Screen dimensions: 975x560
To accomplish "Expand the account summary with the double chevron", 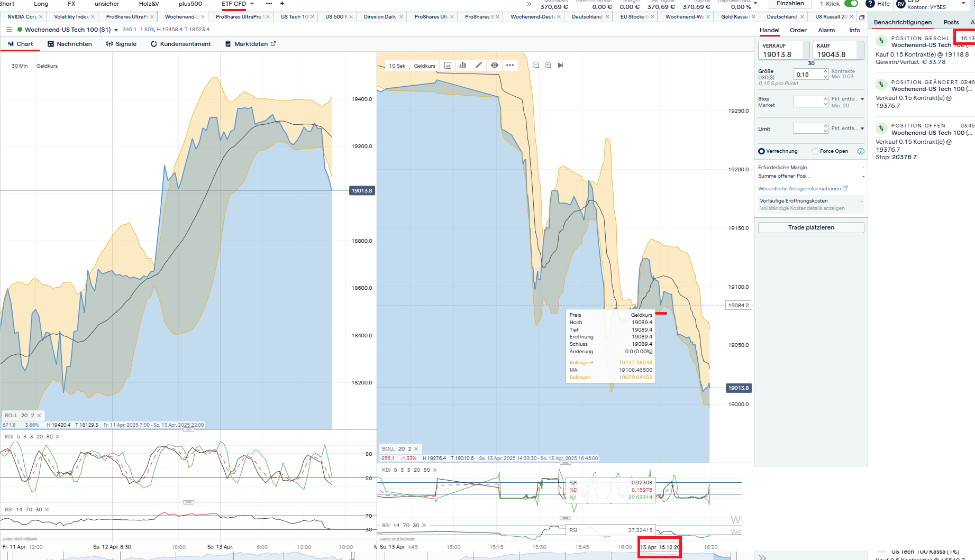I will pyautogui.click(x=529, y=4).
